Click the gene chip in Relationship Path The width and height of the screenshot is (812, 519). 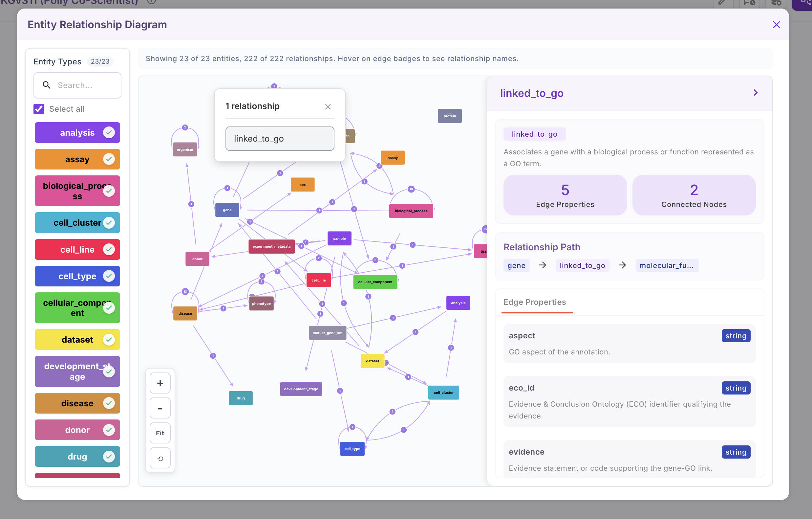(x=516, y=265)
